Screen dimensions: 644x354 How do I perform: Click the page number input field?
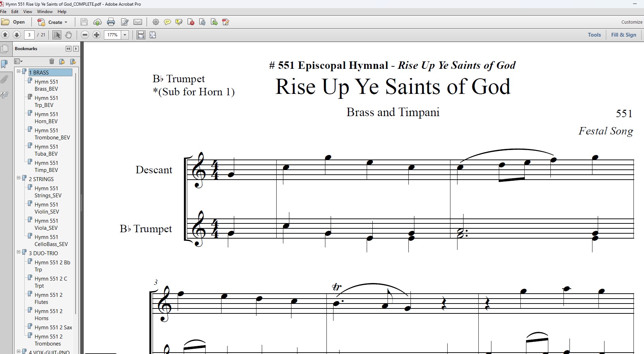(x=29, y=35)
